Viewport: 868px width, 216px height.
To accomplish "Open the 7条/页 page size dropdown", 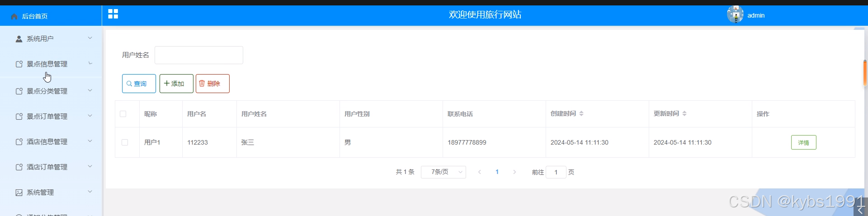I will [443, 172].
